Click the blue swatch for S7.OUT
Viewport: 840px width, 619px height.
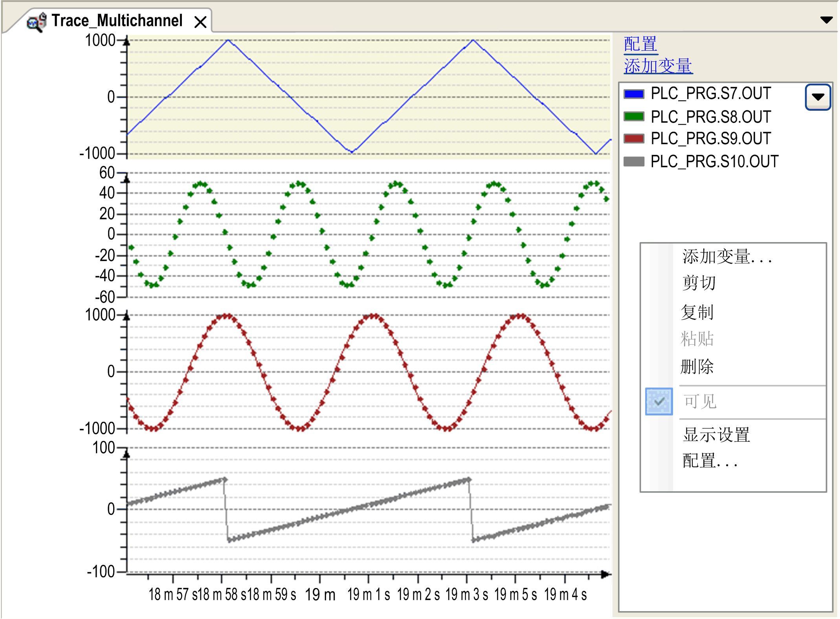coord(634,94)
